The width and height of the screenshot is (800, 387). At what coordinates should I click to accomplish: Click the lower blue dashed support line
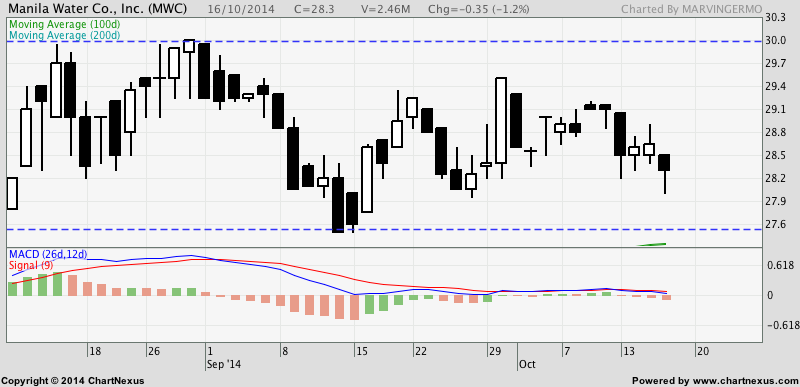click(x=385, y=229)
